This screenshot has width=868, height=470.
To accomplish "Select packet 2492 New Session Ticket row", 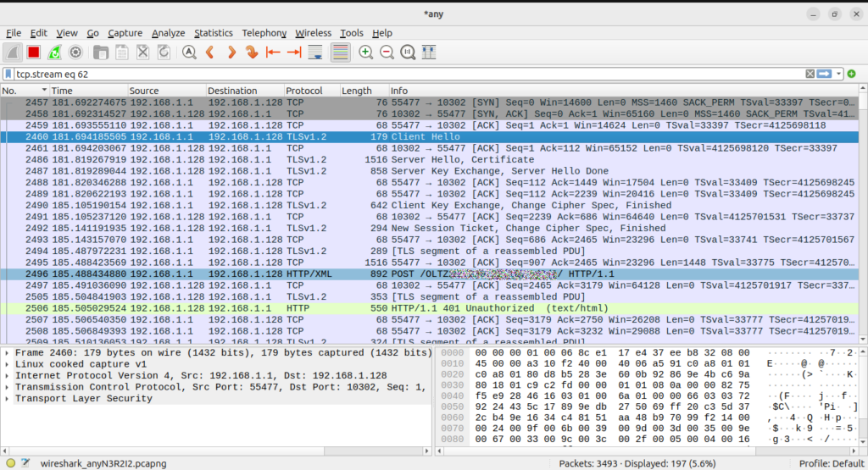I will (x=430, y=229).
